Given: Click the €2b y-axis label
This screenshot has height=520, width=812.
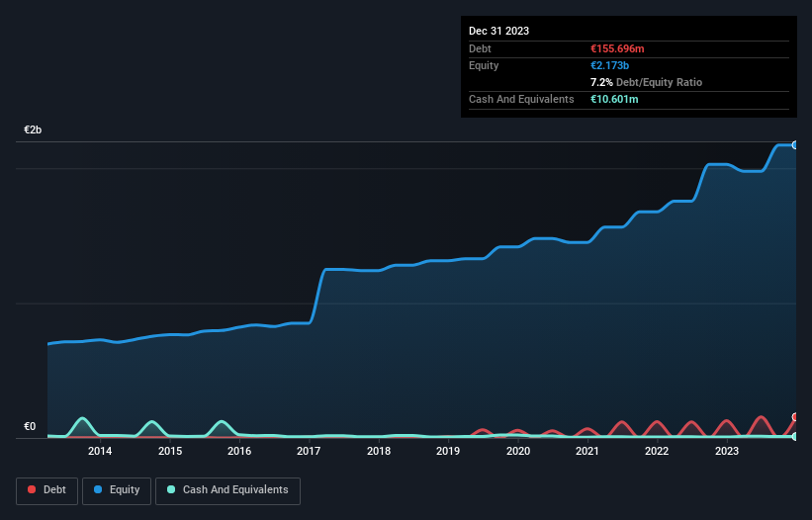Looking at the screenshot, I should coord(33,130).
